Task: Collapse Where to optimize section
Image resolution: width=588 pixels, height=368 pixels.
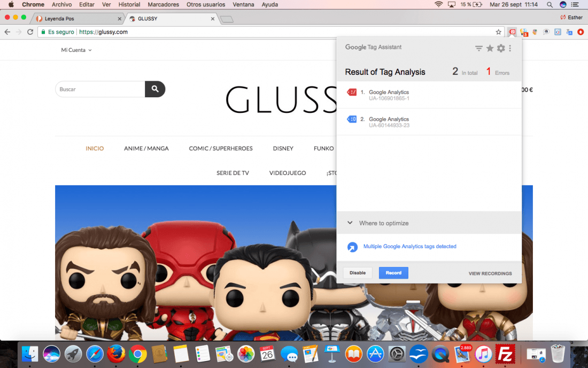Action: [x=350, y=223]
